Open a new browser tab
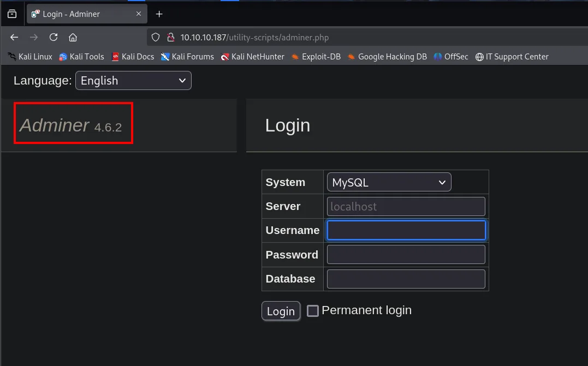588x366 pixels. (159, 14)
